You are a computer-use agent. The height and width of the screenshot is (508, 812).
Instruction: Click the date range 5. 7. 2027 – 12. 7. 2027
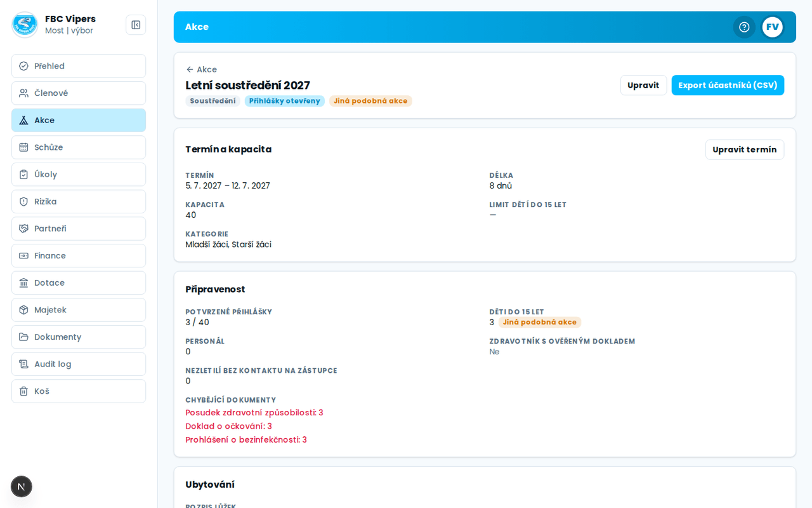pos(228,185)
